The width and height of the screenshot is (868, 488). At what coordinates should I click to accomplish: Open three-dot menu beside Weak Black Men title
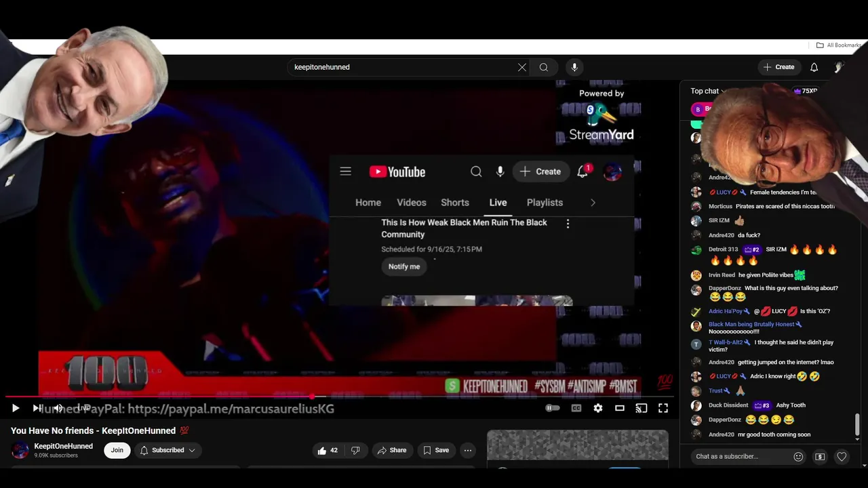tap(568, 224)
